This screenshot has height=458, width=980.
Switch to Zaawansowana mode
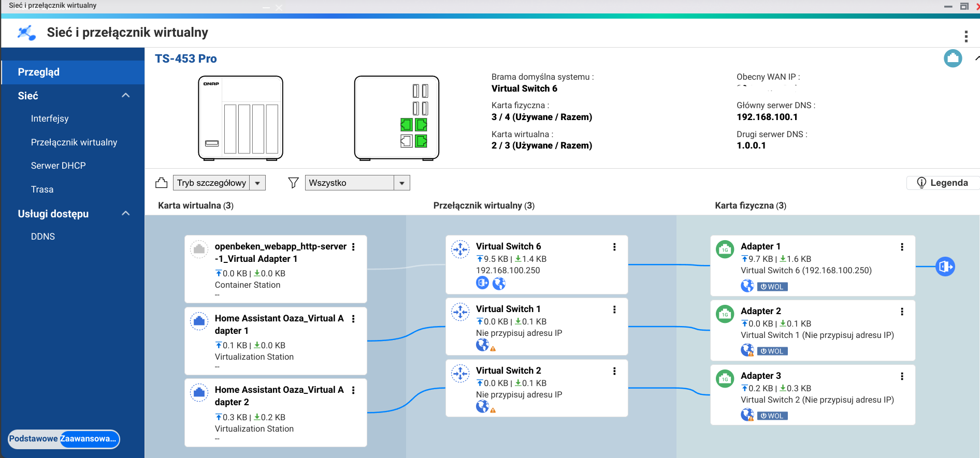coord(89,439)
